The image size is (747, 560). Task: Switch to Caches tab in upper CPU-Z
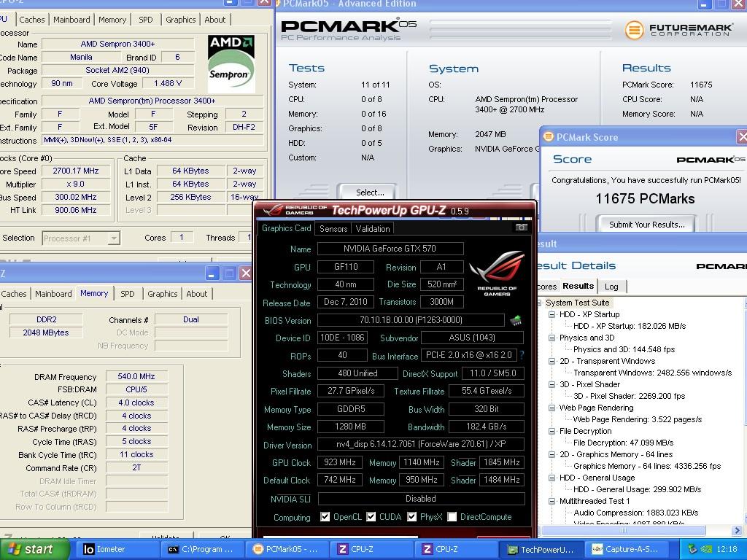32,20
